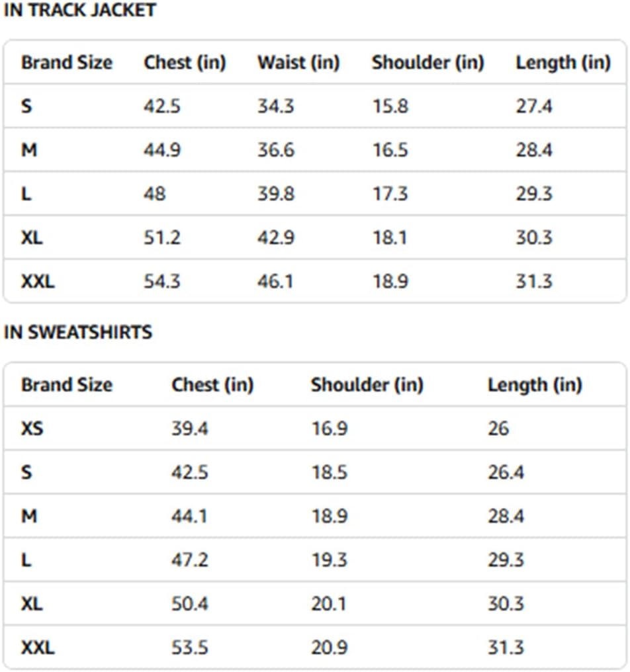Click length value 27.4 for size S

[534, 106]
